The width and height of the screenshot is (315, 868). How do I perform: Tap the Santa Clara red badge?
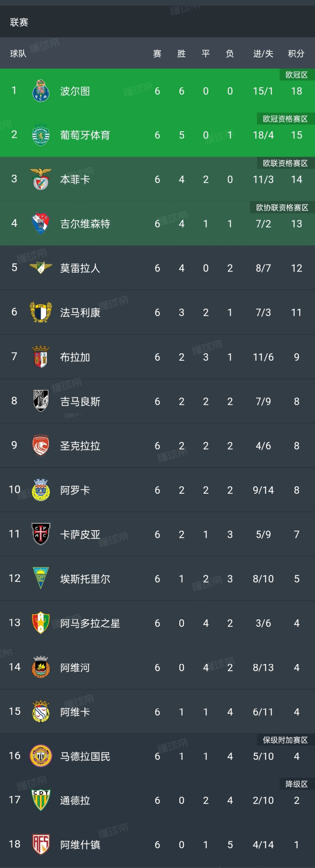[41, 446]
